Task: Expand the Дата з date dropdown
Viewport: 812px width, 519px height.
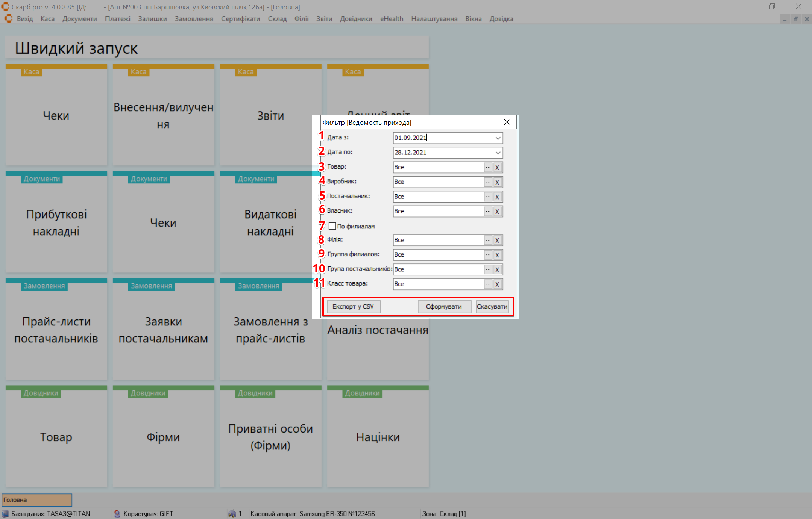Action: point(498,138)
